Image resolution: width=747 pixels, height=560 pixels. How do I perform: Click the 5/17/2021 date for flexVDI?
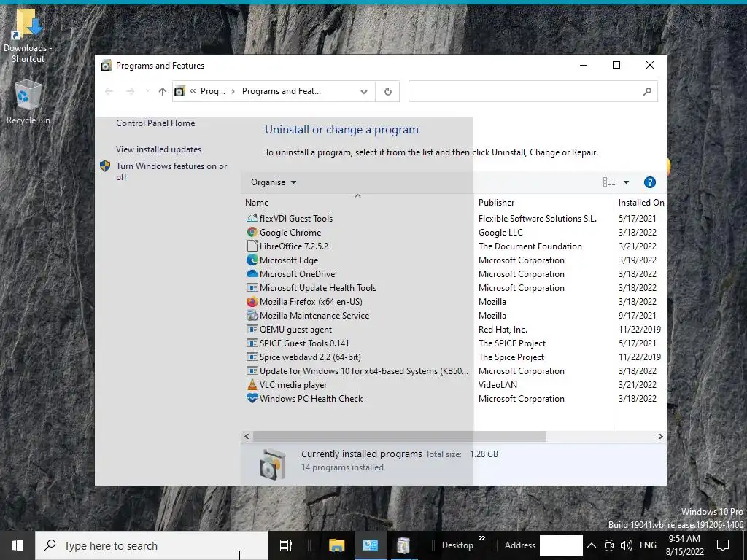637,219
